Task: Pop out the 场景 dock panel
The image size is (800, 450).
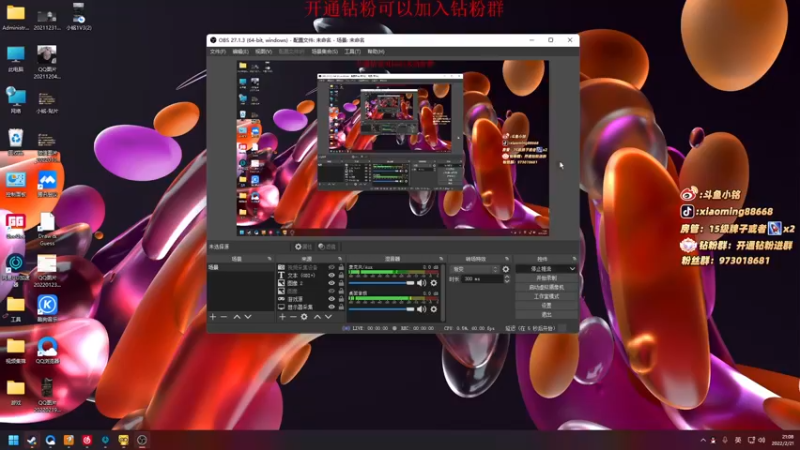Action: [269, 259]
